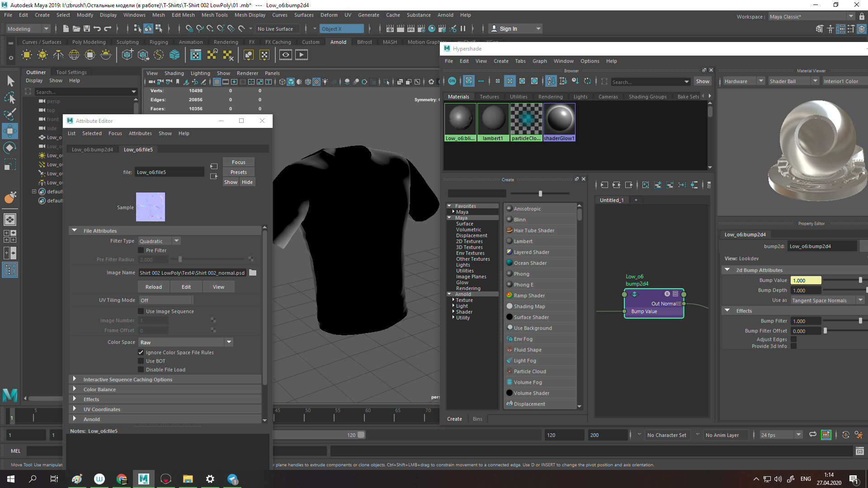The image size is (868, 488).
Task: Select the Scale tool in toolbox
Action: coord(10,164)
